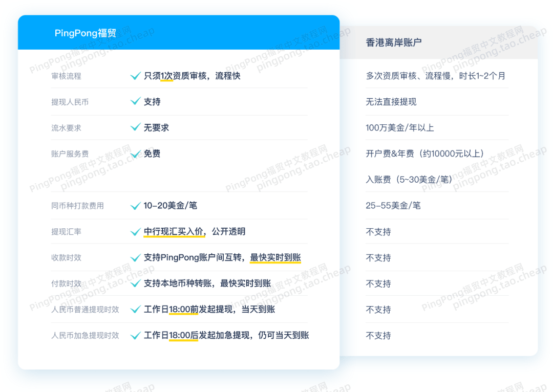Click the 提现汇率 row label

pos(66,232)
